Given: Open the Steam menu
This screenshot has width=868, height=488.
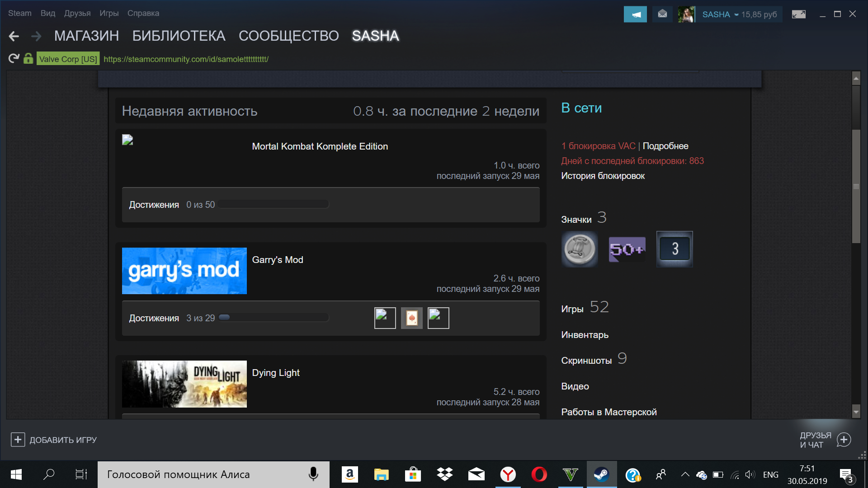Looking at the screenshot, I should pos(20,13).
